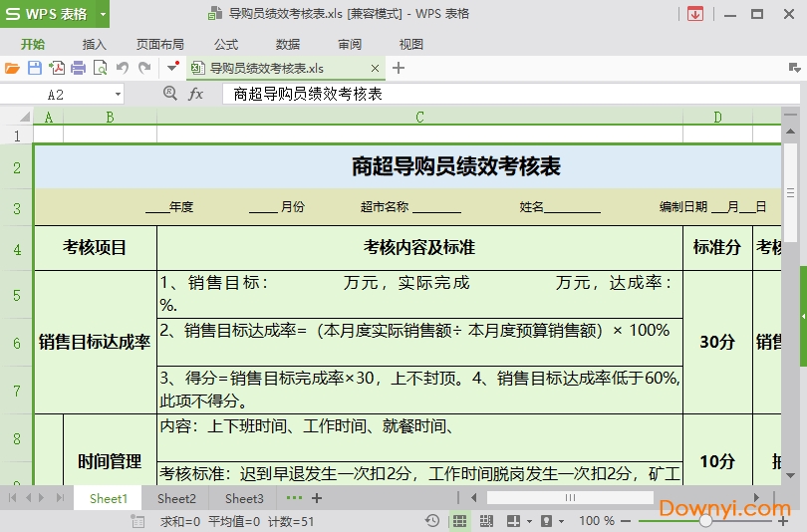Expand the Name Box dropdown arrow
This screenshot has height=532, width=807.
(x=119, y=95)
